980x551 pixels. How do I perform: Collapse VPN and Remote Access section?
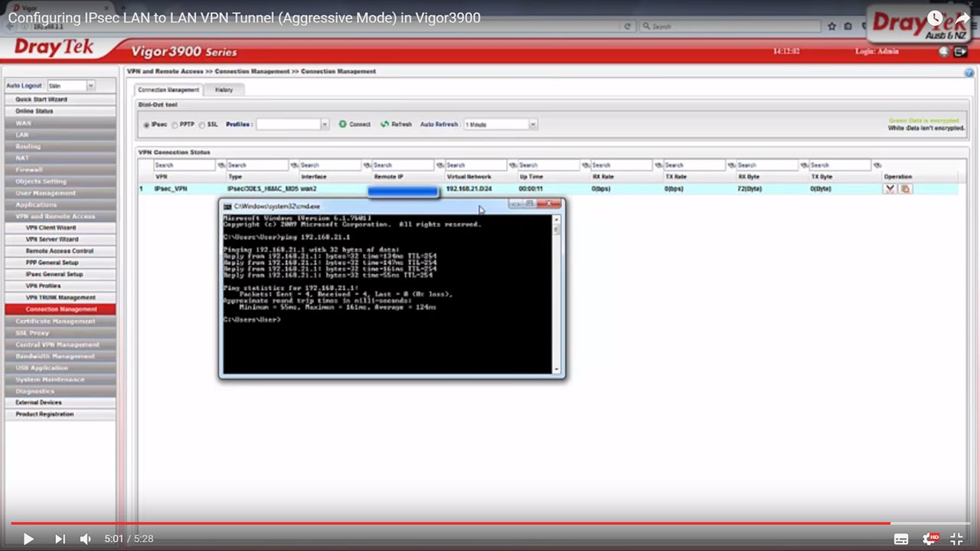[60, 216]
